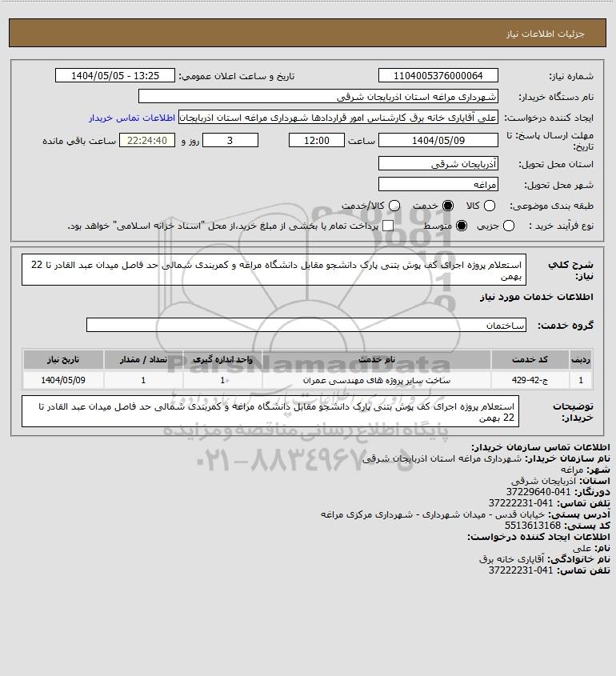The width and height of the screenshot is (616, 676).
Task: Select the کالا/خدمت radio button
Action: click(x=394, y=206)
